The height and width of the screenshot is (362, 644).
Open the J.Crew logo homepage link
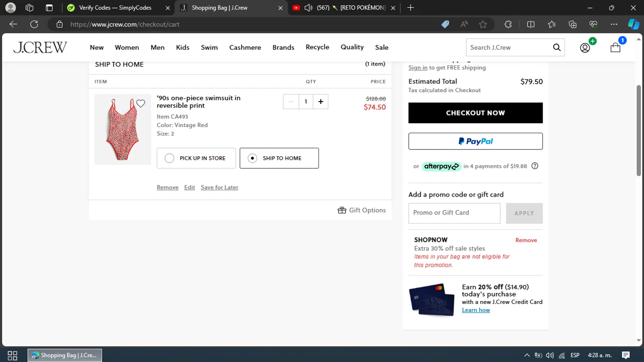click(x=40, y=47)
